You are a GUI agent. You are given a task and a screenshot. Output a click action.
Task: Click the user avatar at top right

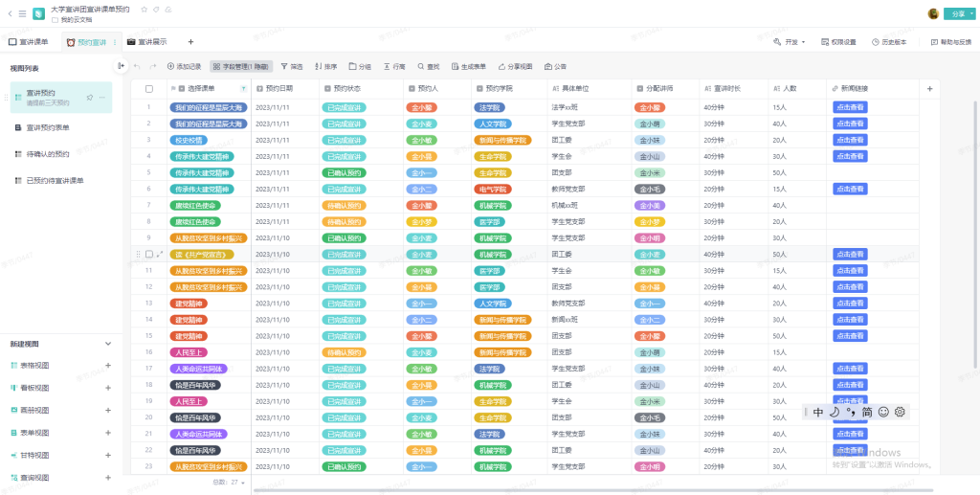pyautogui.click(x=933, y=13)
